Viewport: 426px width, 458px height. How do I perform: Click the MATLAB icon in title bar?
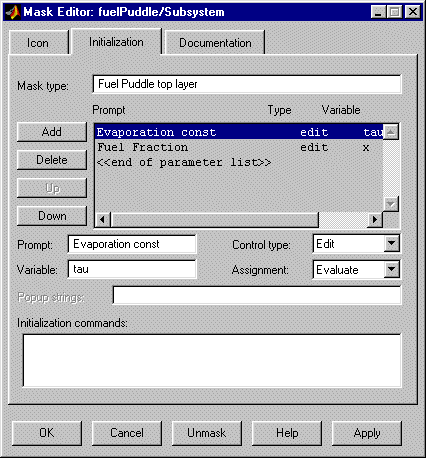(x=13, y=12)
